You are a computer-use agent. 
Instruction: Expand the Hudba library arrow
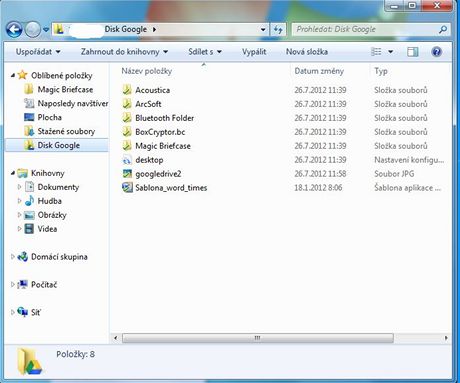(x=19, y=201)
